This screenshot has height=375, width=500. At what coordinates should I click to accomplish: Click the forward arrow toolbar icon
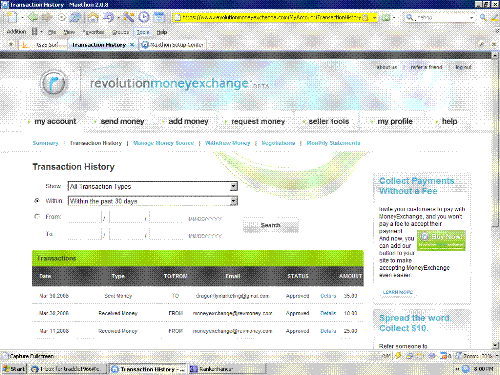tap(47, 17)
